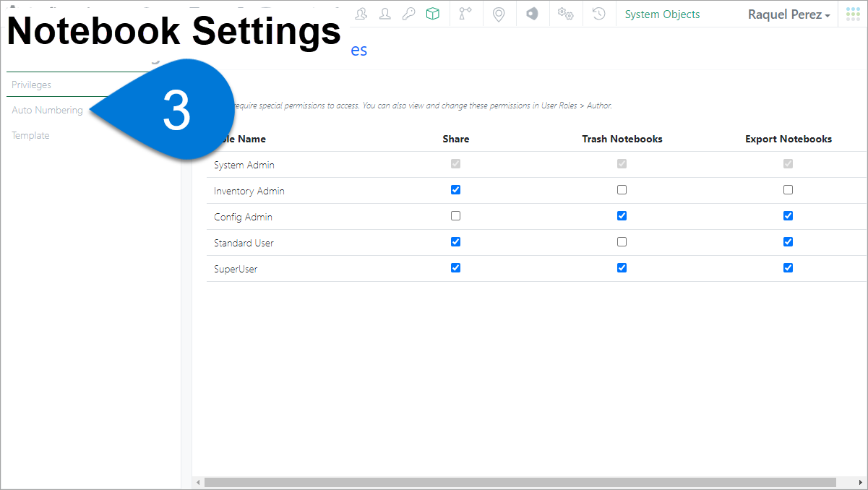Click the scrollbar right arrow
This screenshot has height=490, width=868.
click(x=862, y=482)
